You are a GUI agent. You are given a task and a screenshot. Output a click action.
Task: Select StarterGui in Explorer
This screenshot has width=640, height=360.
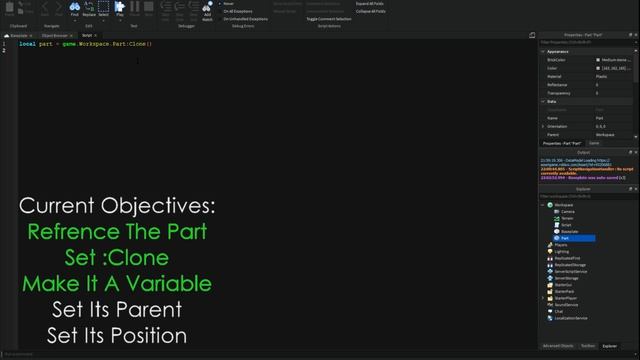(560, 285)
